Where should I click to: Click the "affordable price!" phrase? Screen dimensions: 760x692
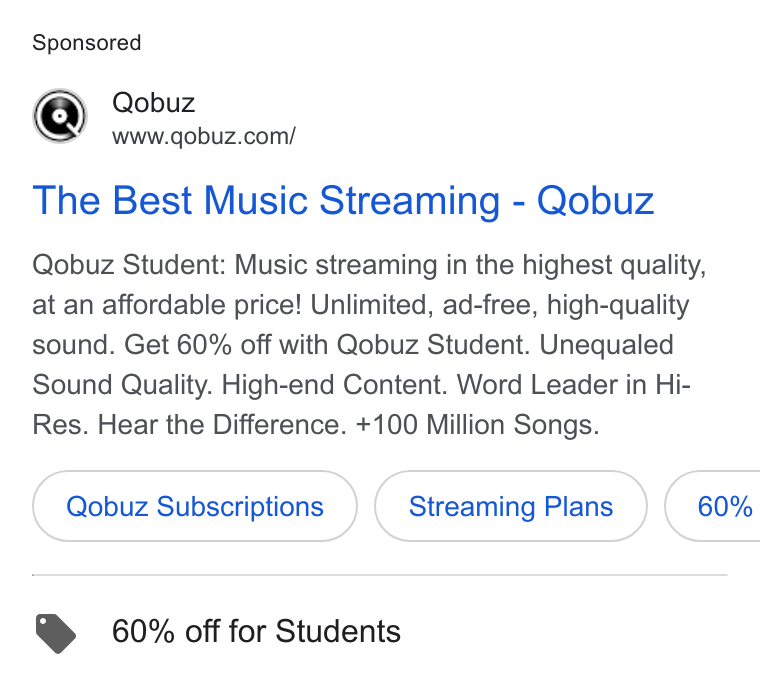[202, 305]
